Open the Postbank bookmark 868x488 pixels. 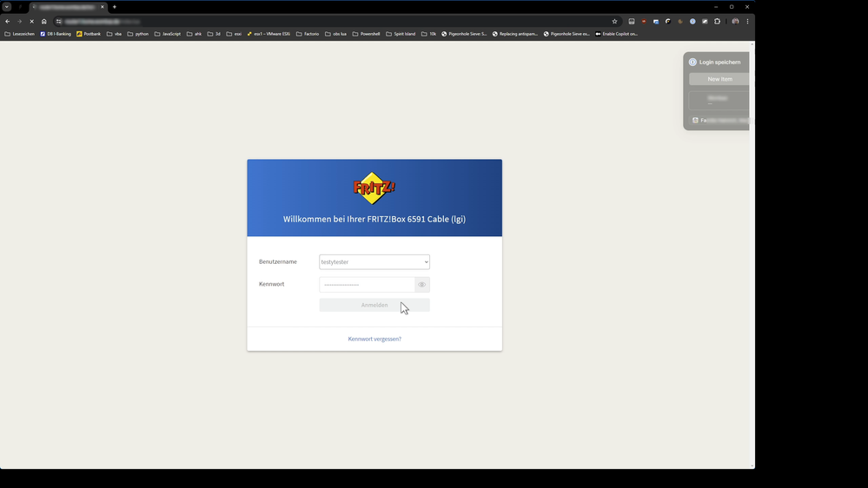coord(89,34)
